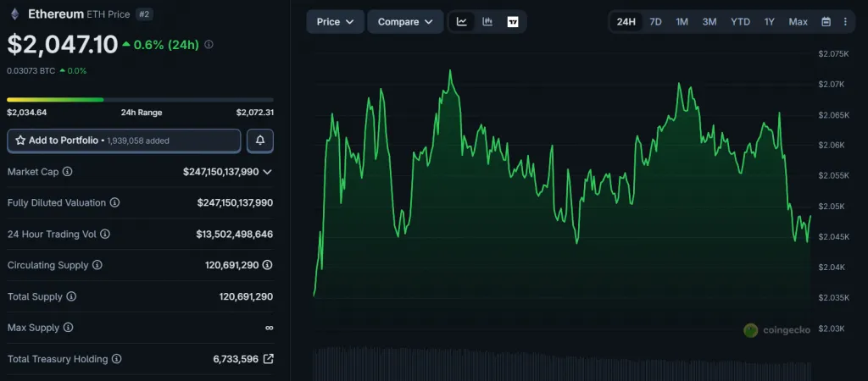Screen dimensions: 868x381
Task: Click the info icon after the 120,691,290 circulating value
Action: click(x=267, y=265)
